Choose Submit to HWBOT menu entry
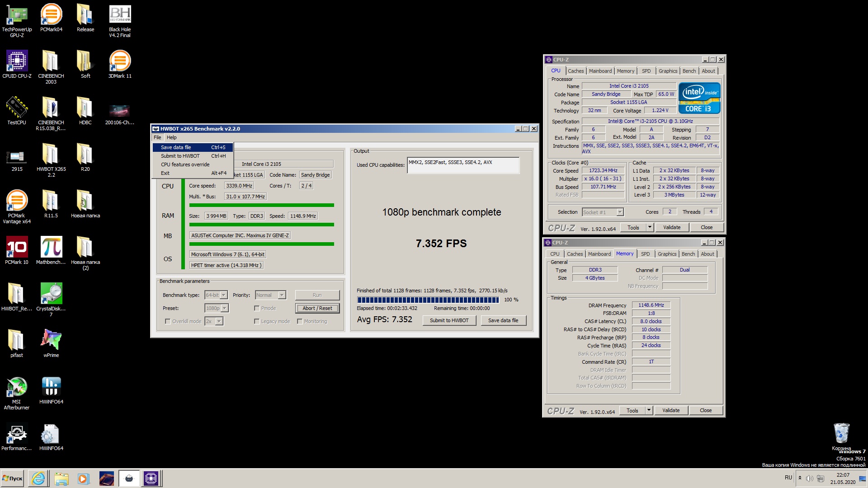 click(x=193, y=156)
